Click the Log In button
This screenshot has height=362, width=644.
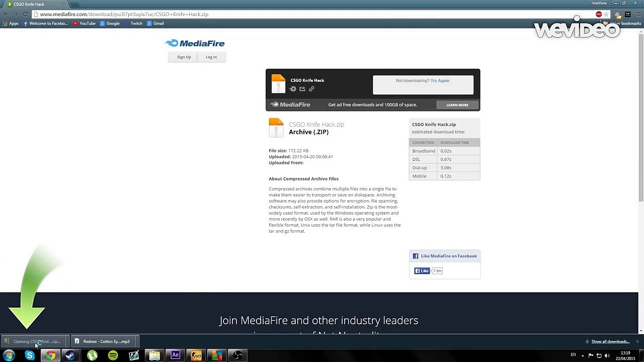tap(211, 57)
